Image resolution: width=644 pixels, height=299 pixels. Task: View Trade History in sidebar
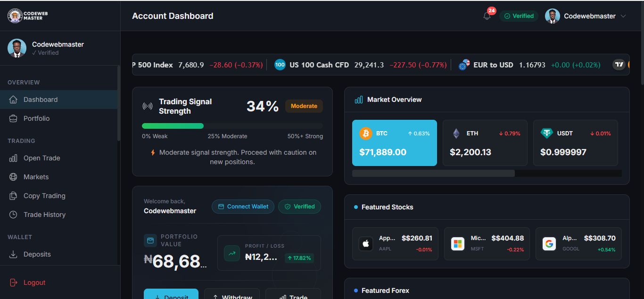(x=58, y=215)
